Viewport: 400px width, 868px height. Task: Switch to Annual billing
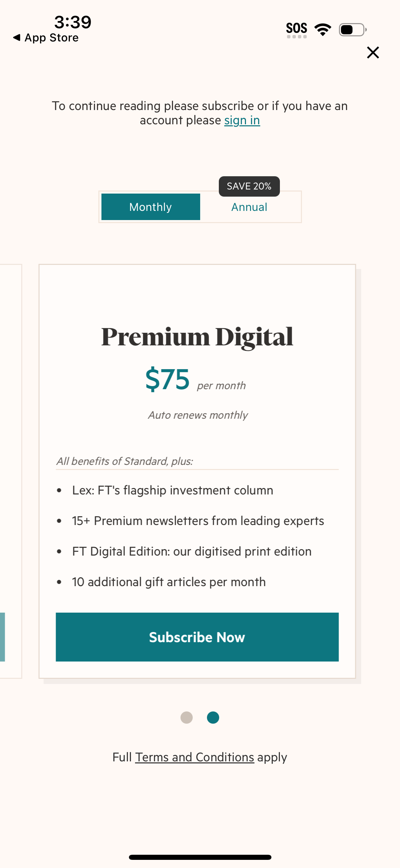pos(249,206)
